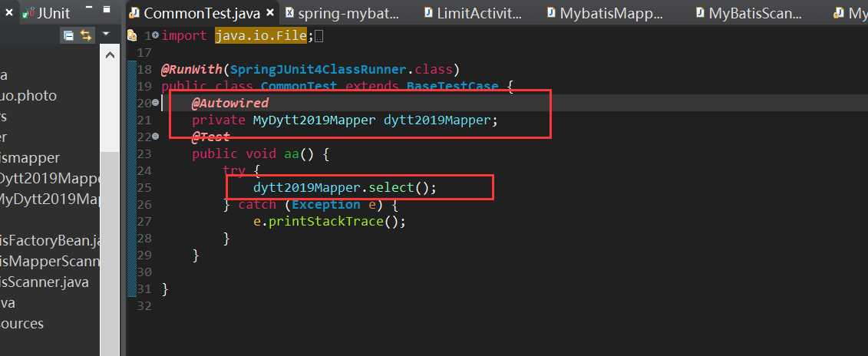Click MyDytt2019Mapper type on line 21
Image resolution: width=868 pixels, height=356 pixels.
point(314,120)
